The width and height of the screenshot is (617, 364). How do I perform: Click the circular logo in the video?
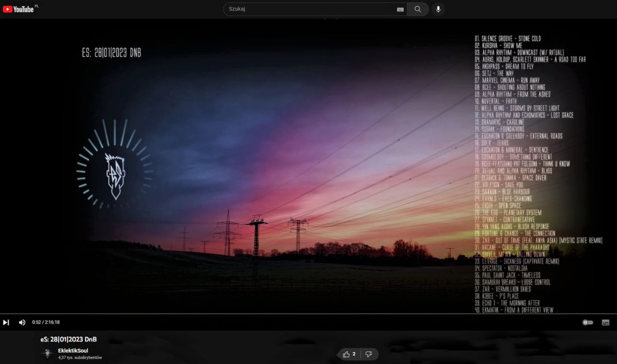[x=114, y=165]
